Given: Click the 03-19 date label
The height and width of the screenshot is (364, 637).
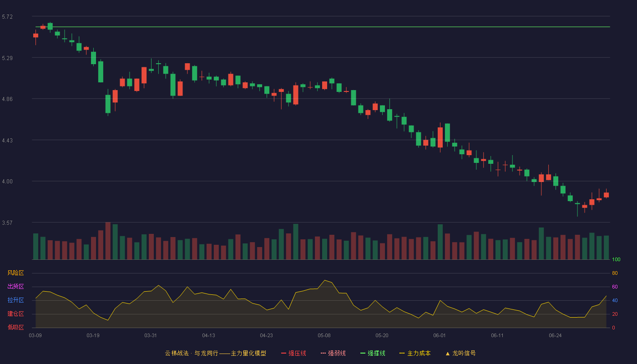Looking at the screenshot, I should tap(93, 335).
